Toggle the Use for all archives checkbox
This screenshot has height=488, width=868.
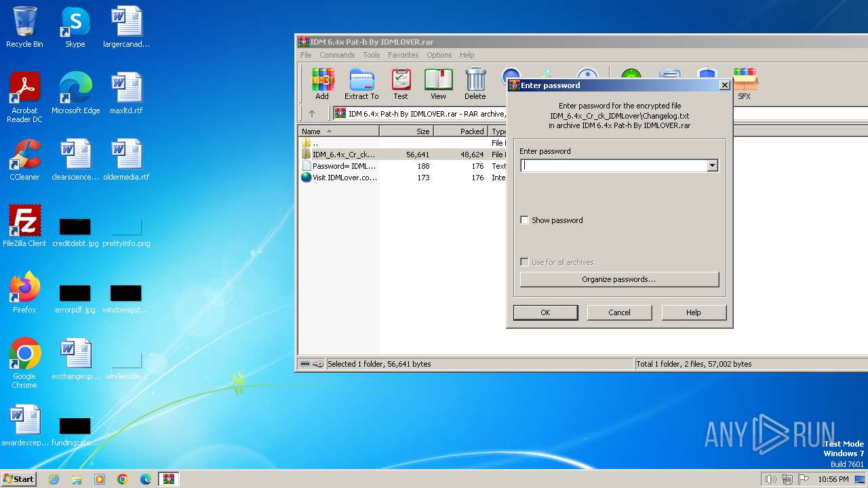524,262
